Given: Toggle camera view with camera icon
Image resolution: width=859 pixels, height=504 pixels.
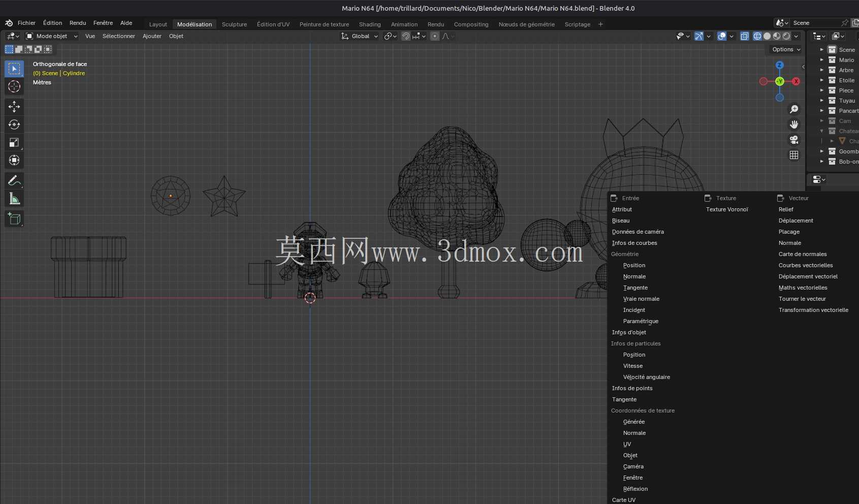Looking at the screenshot, I should [794, 140].
